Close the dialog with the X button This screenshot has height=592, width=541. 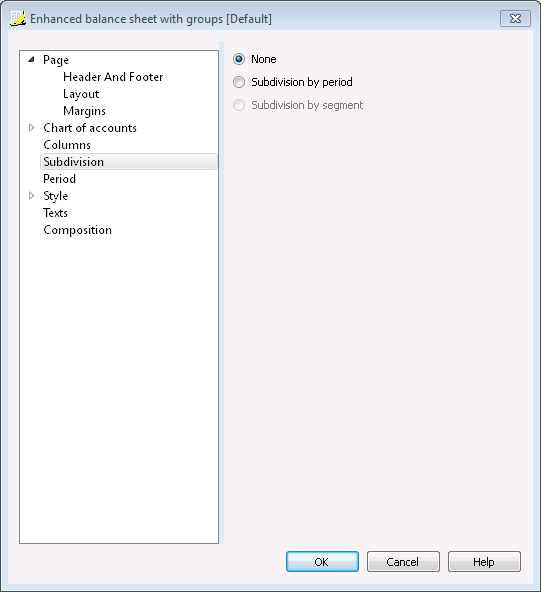coord(515,18)
